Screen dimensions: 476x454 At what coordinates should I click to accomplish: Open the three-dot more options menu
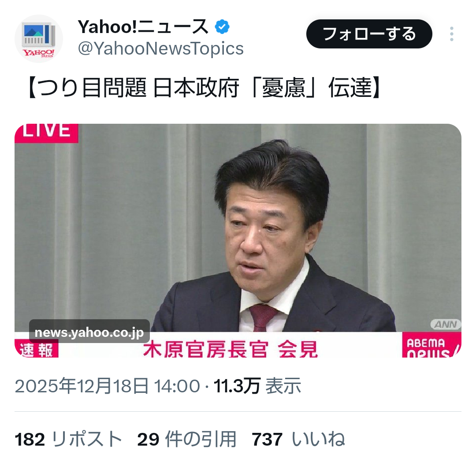451,34
